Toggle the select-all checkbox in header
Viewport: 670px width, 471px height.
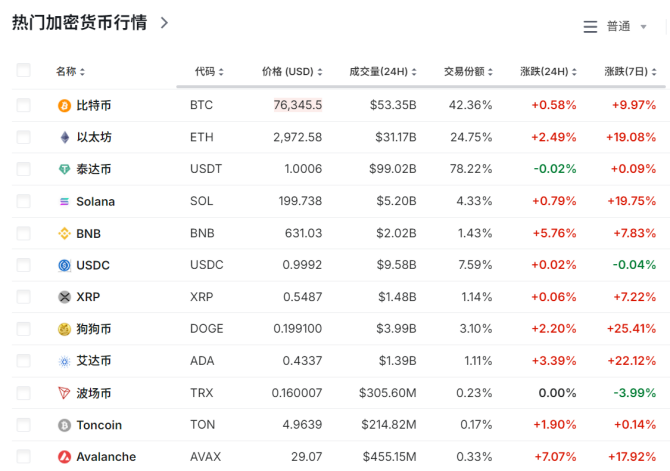pyautogui.click(x=24, y=70)
